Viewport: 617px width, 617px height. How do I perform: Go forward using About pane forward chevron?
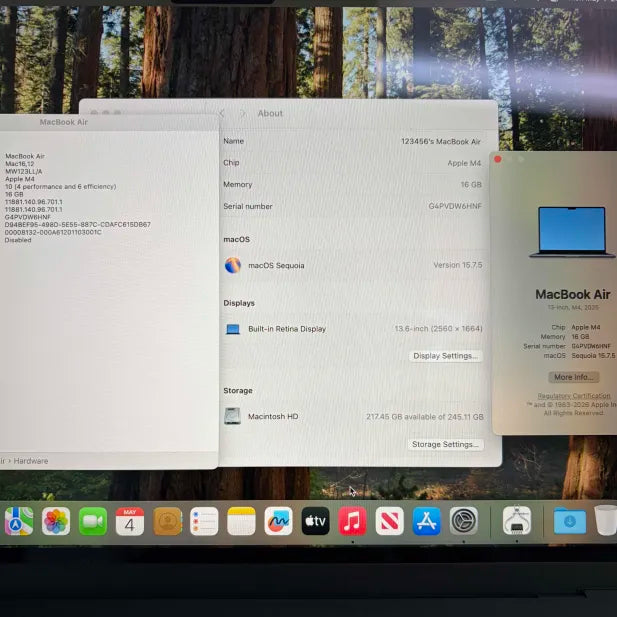[243, 114]
